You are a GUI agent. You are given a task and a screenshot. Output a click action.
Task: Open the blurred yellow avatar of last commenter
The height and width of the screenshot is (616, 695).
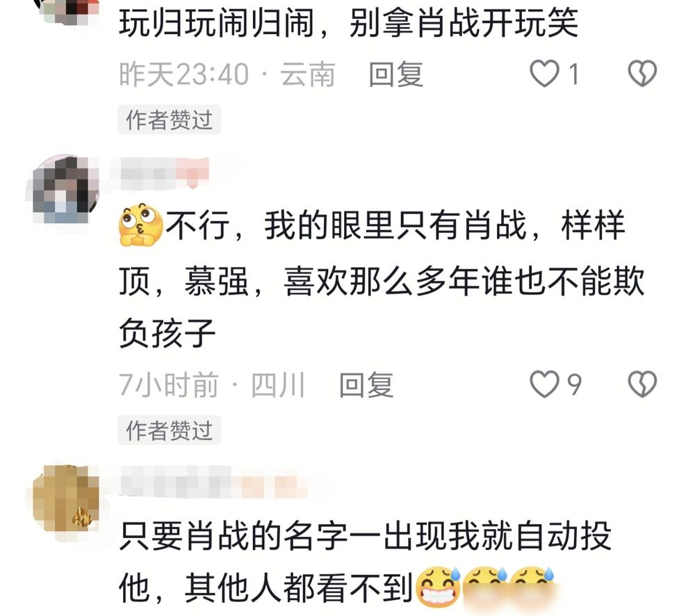pyautogui.click(x=65, y=498)
